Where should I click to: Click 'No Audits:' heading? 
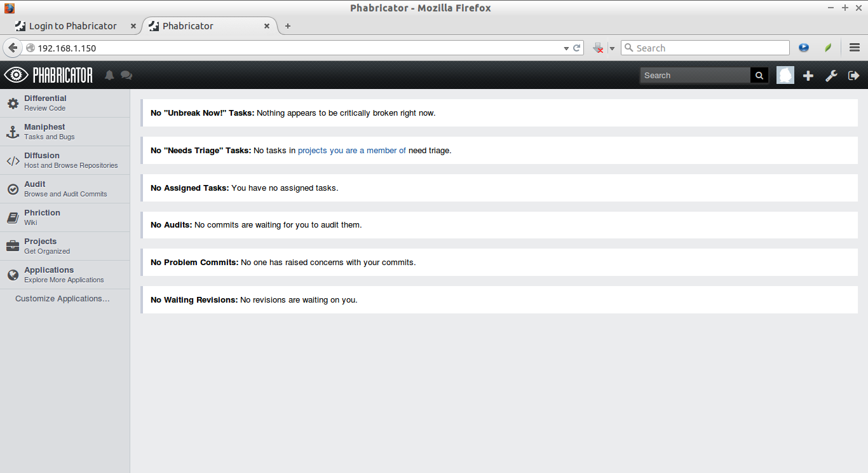coord(172,225)
